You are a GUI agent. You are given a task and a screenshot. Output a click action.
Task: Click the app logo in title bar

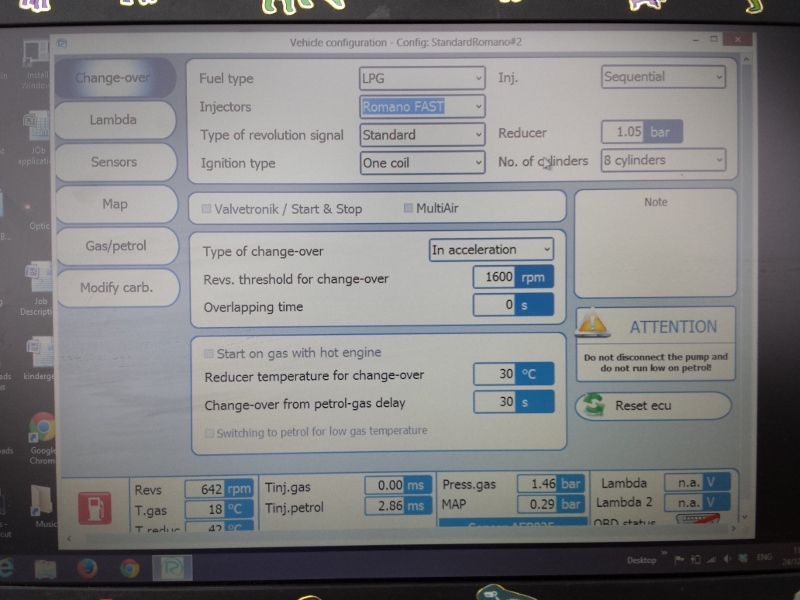coord(62,45)
